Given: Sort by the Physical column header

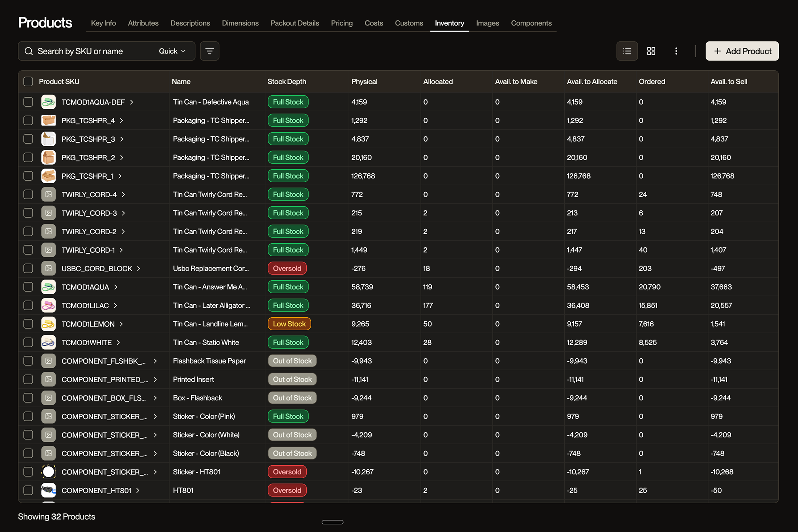Looking at the screenshot, I should pos(364,82).
